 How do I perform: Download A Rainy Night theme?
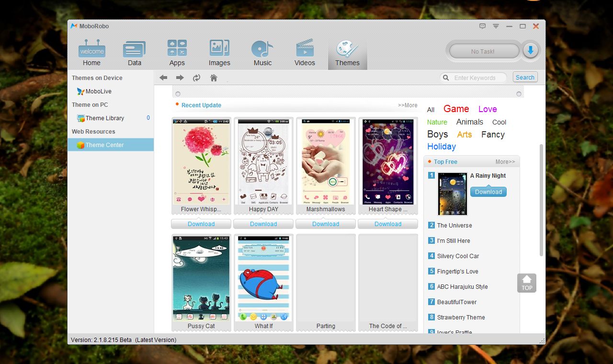pyautogui.click(x=488, y=192)
